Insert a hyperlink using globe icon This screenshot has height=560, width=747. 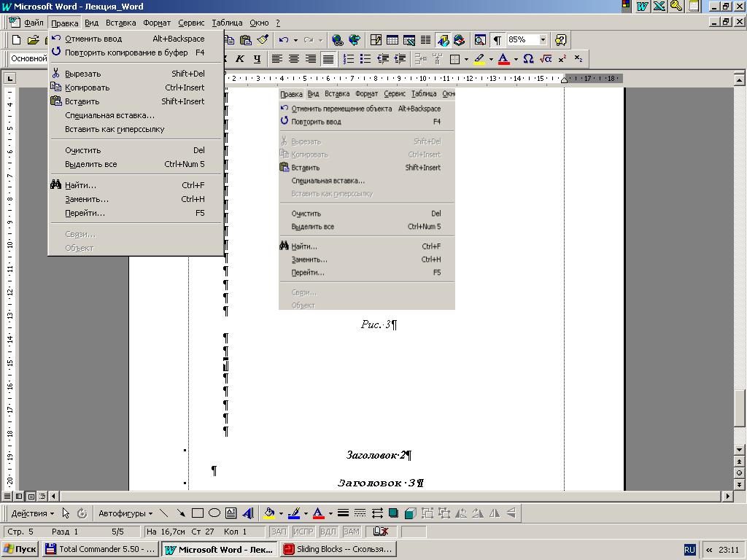coord(337,40)
